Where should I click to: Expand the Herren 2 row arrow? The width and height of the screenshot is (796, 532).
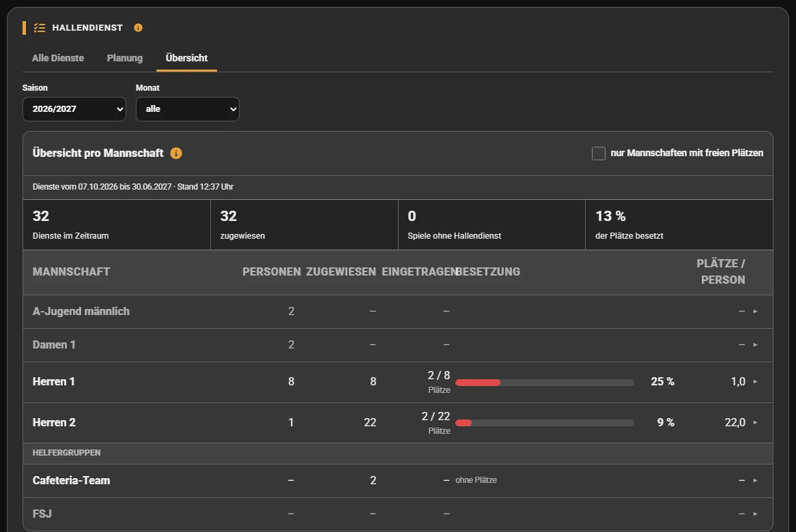756,422
